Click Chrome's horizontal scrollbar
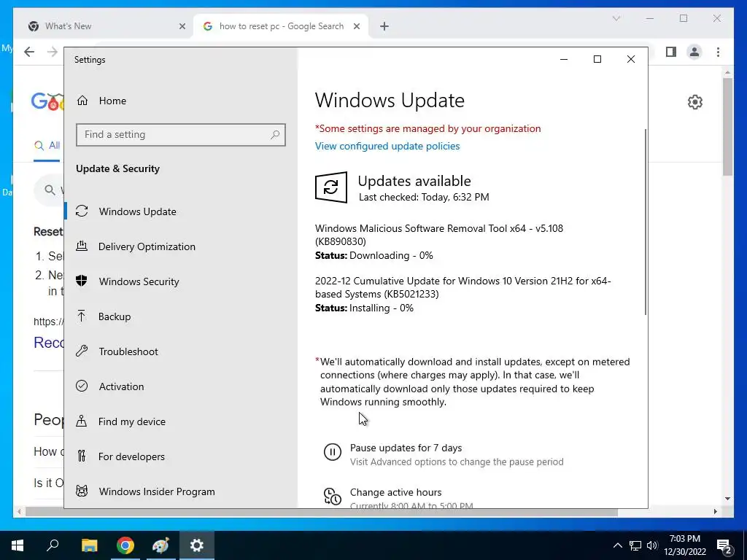 (322, 512)
